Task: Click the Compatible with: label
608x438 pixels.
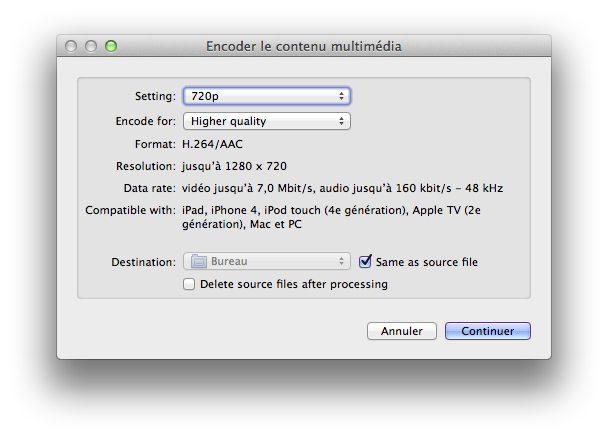Action: pos(130,210)
